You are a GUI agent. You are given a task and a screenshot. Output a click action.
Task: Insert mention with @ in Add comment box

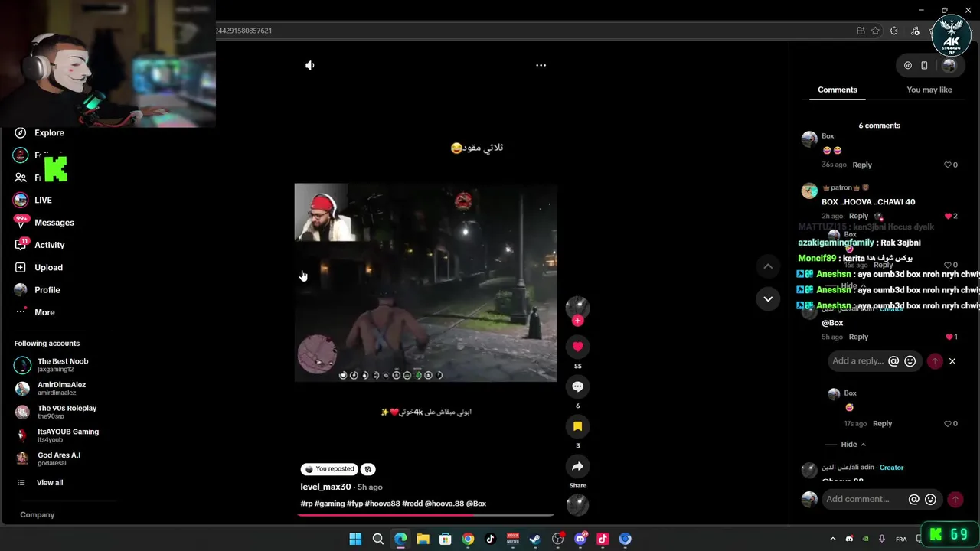(913, 499)
